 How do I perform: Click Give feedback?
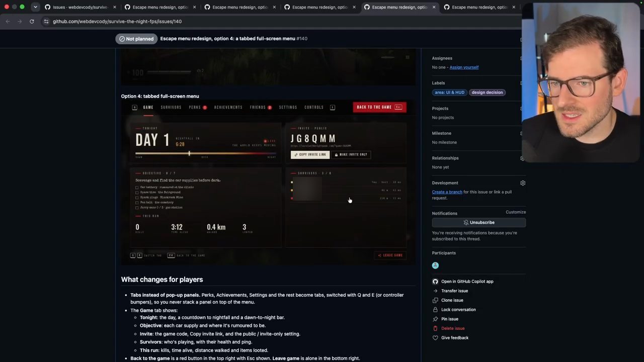tap(450, 338)
